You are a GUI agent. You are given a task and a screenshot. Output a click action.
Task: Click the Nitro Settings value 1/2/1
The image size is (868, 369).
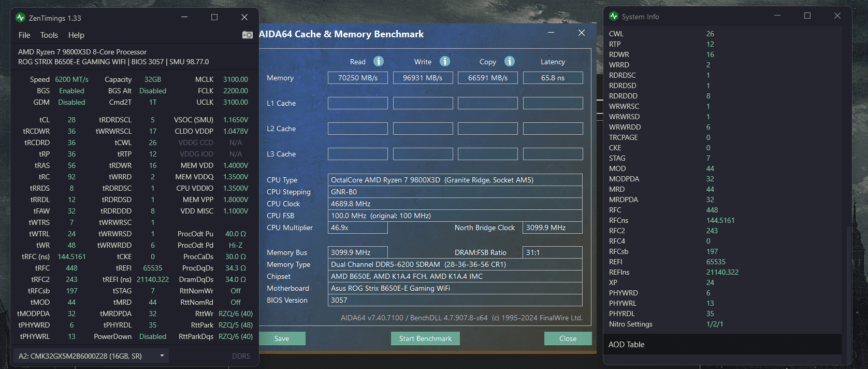(715, 324)
